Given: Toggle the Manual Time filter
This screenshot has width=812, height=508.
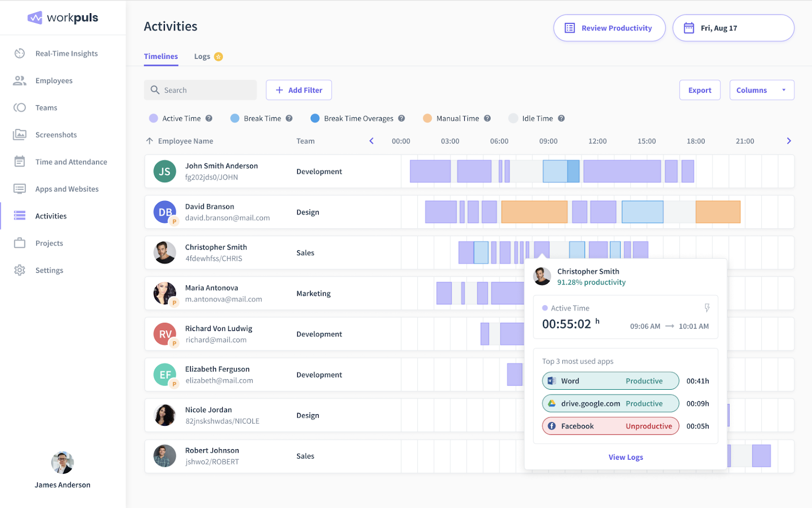Looking at the screenshot, I should [x=427, y=118].
